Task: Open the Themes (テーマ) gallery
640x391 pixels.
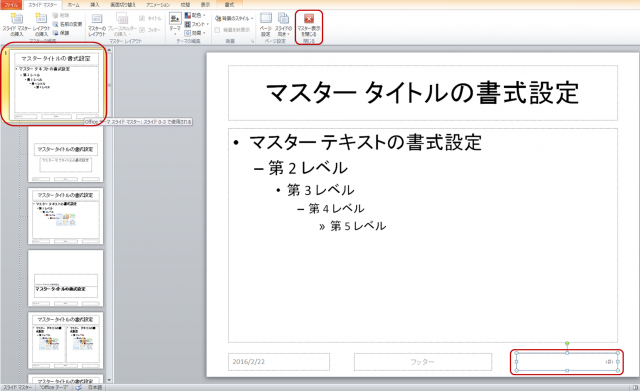Action: tap(175, 24)
